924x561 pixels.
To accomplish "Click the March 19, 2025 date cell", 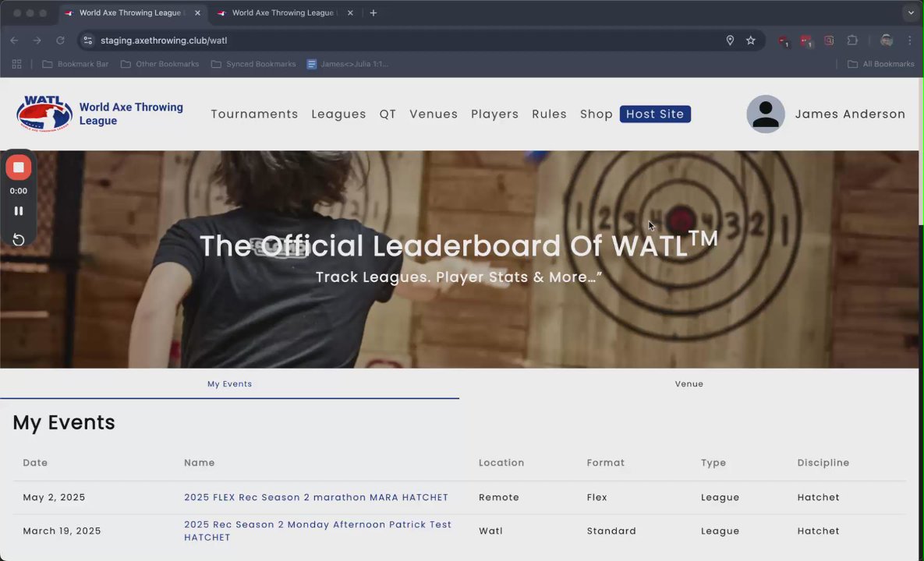I will coord(62,531).
